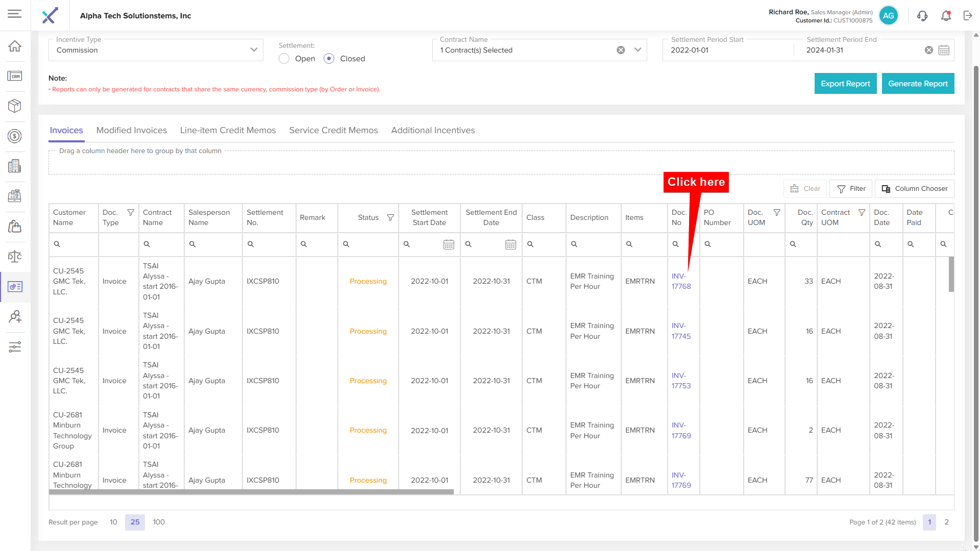
Task: Expand the Incentive Type dropdown
Action: pos(254,50)
